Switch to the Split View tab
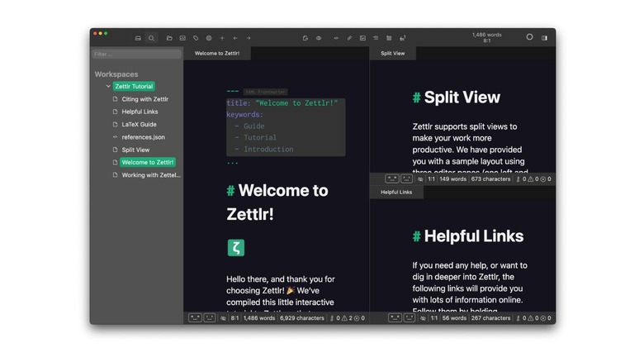The image size is (644, 362). pos(393,53)
